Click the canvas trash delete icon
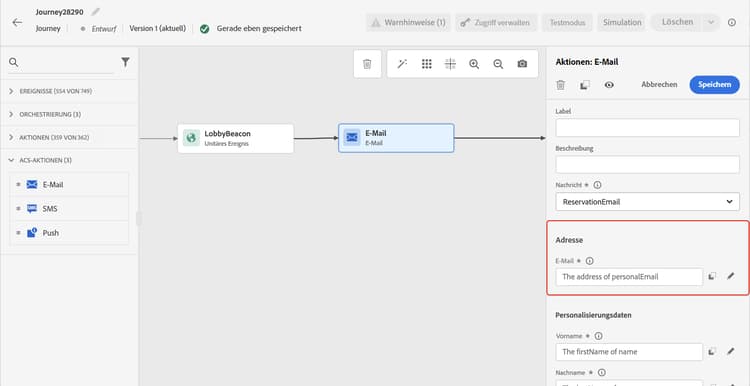Image resolution: width=750 pixels, height=386 pixels. coord(367,64)
